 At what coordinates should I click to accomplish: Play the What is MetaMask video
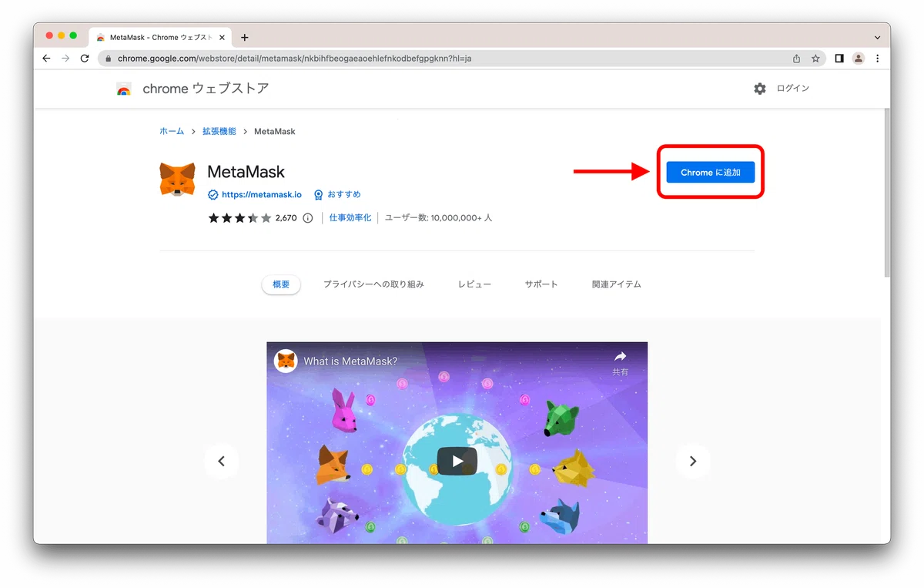tap(457, 461)
